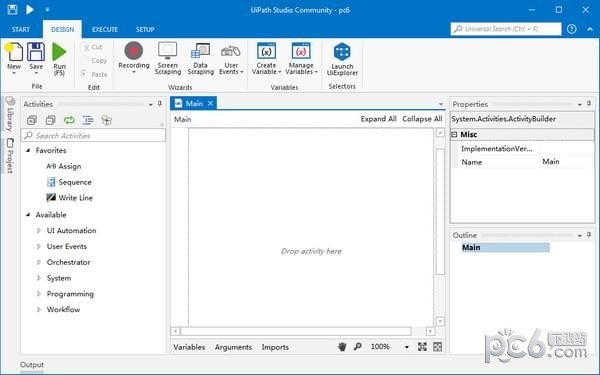Click the designer horizontal scrollbar
The height and width of the screenshot is (375, 600).
(x=296, y=331)
